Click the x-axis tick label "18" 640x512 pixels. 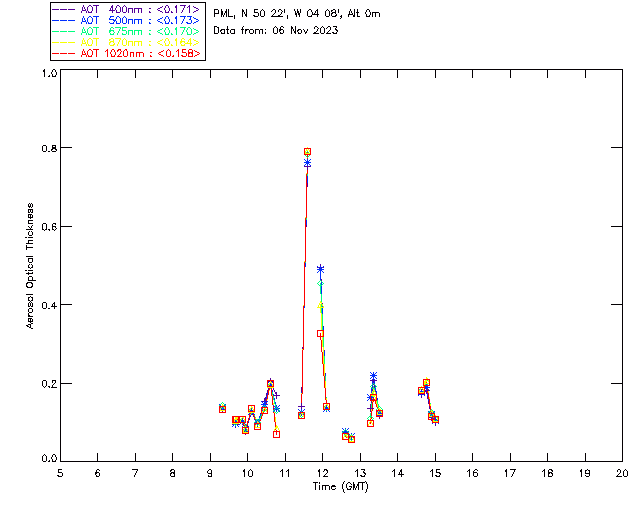point(548,473)
